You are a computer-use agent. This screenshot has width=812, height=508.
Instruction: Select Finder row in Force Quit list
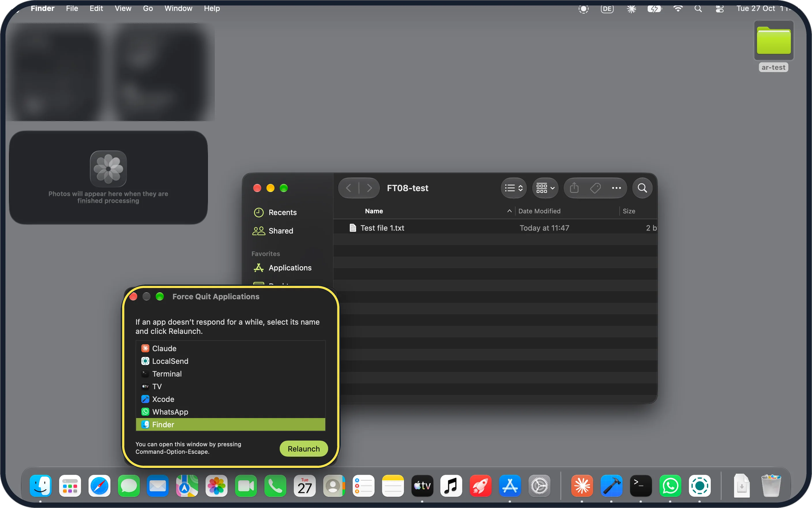(230, 424)
